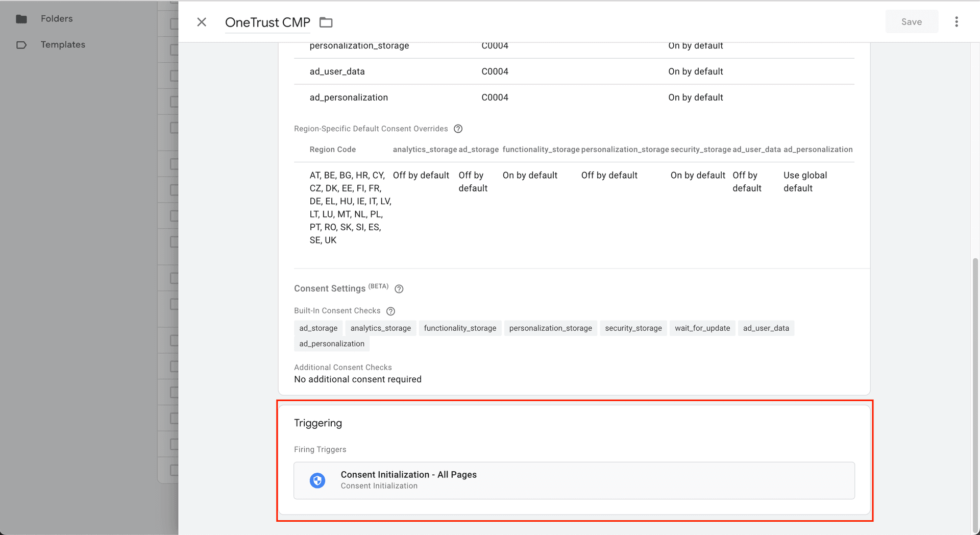Image resolution: width=980 pixels, height=535 pixels.
Task: Click the Consent Initialization trigger shield icon
Action: (x=317, y=480)
